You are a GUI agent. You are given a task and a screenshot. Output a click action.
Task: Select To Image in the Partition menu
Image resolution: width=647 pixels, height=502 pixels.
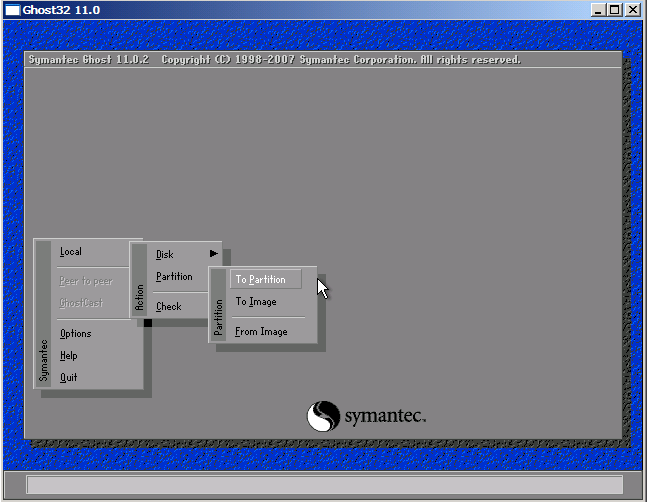tap(256, 302)
